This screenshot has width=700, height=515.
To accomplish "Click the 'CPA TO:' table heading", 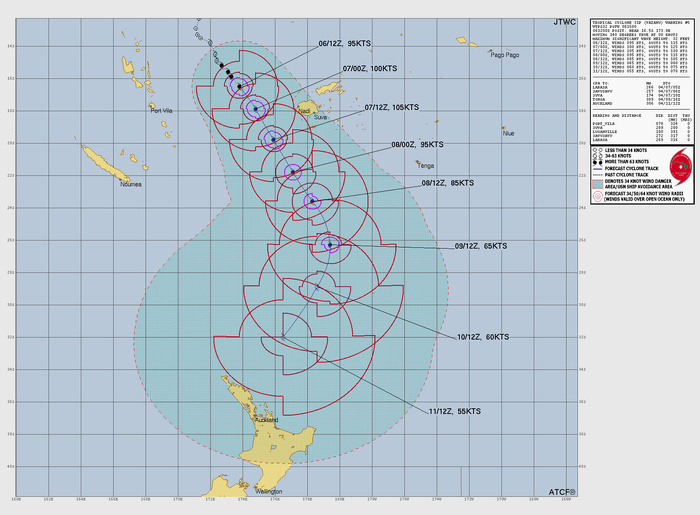I will [x=600, y=83].
